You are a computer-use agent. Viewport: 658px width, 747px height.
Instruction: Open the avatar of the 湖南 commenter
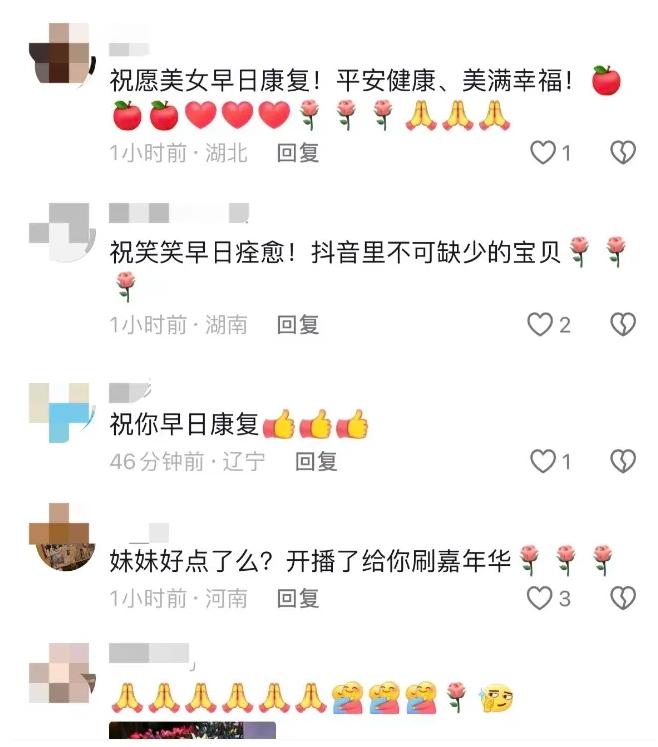[x=62, y=232]
